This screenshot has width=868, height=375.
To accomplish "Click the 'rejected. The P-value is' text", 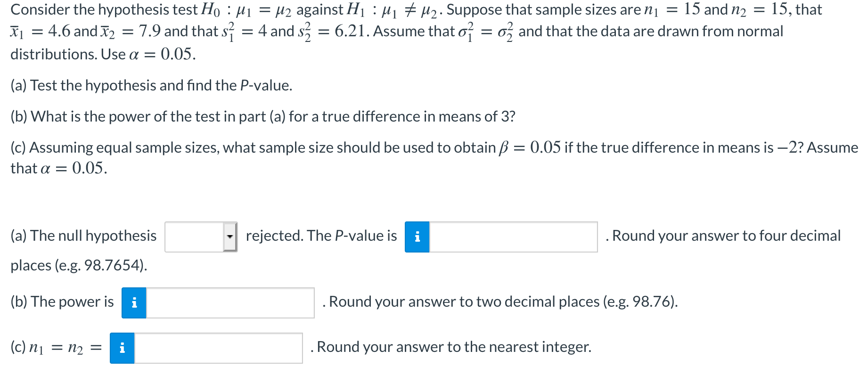I will click(x=321, y=236).
